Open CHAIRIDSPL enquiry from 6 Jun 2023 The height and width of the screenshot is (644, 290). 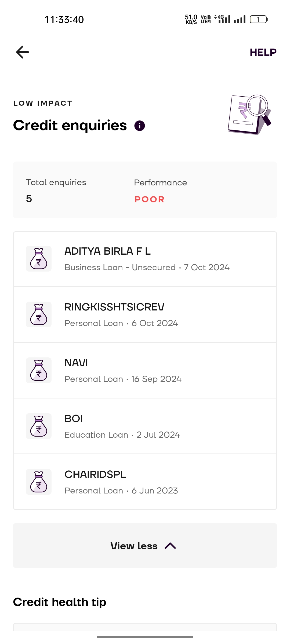coord(121,482)
